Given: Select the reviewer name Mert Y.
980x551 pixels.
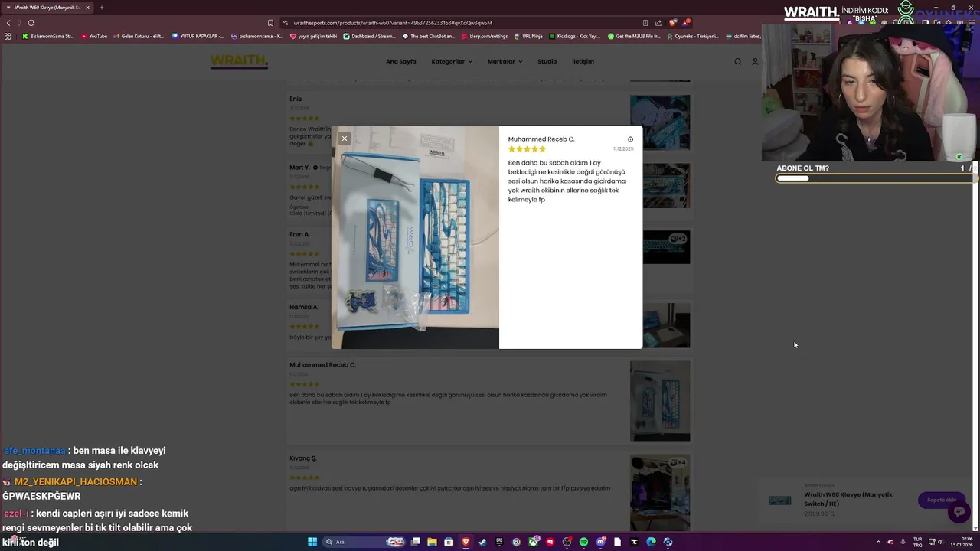Looking at the screenshot, I should (x=299, y=167).
